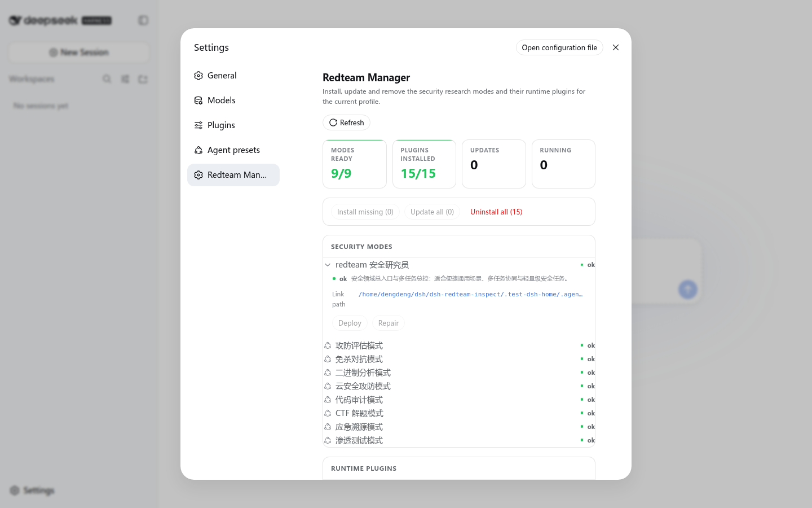Screen dimensions: 812x508
Task: Click the Install missing (0) button
Action: pyautogui.click(x=365, y=212)
